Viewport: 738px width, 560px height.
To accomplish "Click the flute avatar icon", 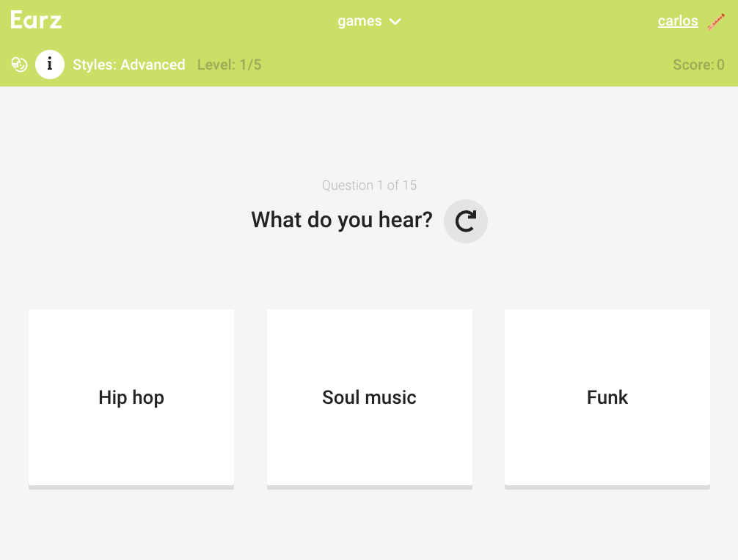I will tap(716, 21).
